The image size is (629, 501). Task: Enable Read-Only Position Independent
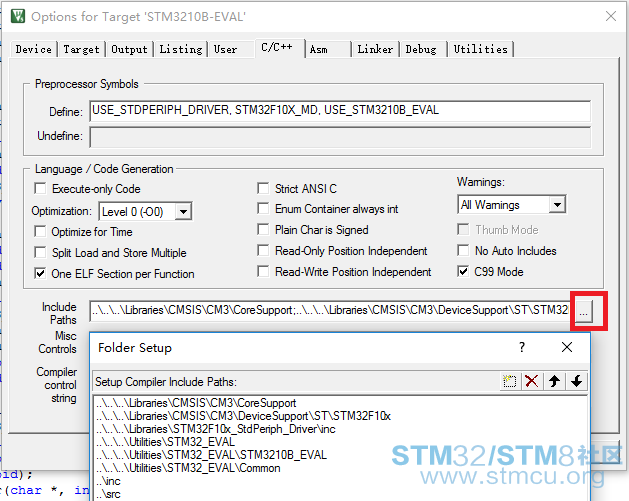tap(263, 251)
